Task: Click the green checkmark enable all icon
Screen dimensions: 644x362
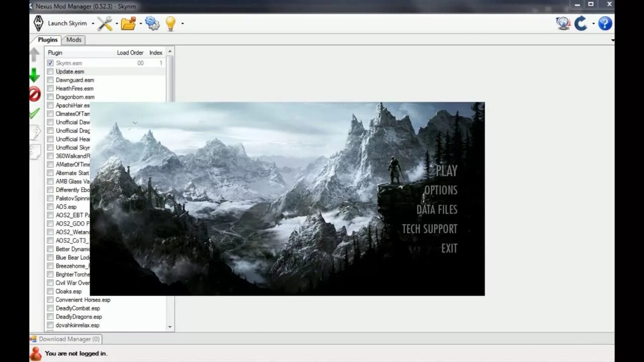Action: [34, 113]
